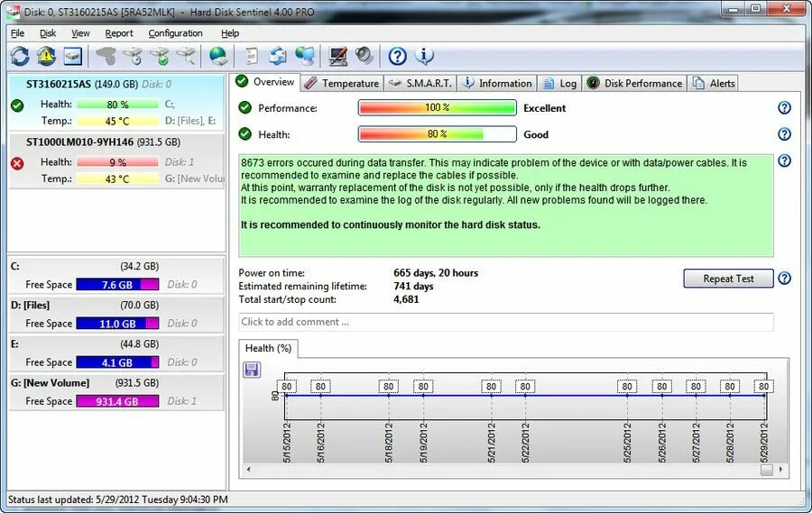
Task: Click help icon next to Repeat Test
Action: pyautogui.click(x=785, y=278)
